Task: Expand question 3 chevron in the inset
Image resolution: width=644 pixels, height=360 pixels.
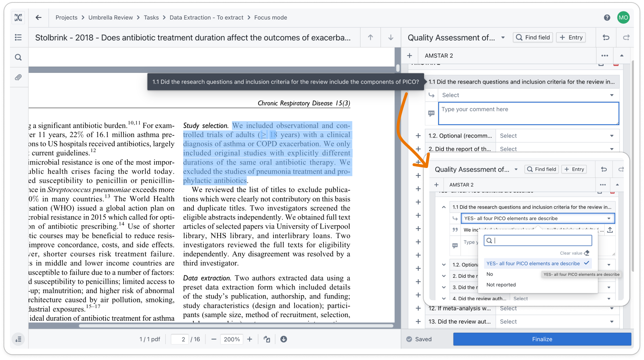Action: (x=444, y=287)
